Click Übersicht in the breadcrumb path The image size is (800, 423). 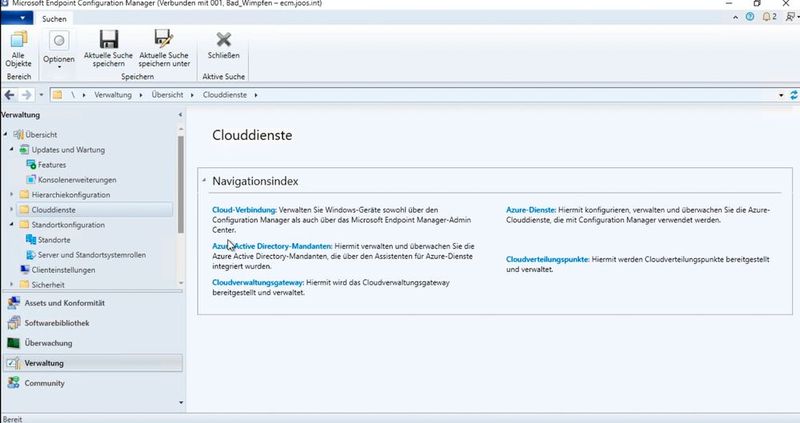point(167,95)
